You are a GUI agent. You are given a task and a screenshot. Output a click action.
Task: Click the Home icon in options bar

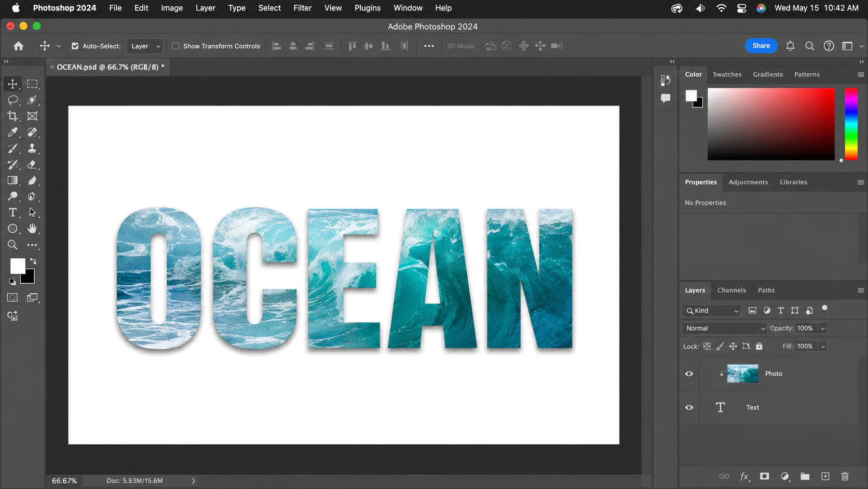pyautogui.click(x=19, y=46)
